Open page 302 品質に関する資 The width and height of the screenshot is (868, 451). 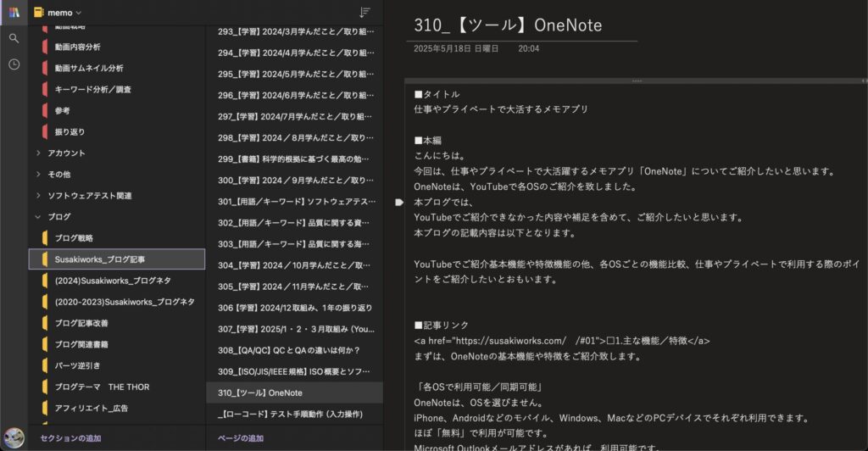[294, 222]
